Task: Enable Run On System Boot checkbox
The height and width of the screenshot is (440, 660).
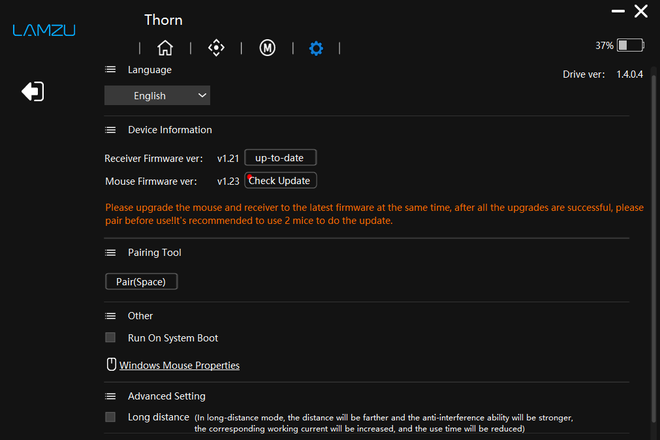Action: click(111, 338)
